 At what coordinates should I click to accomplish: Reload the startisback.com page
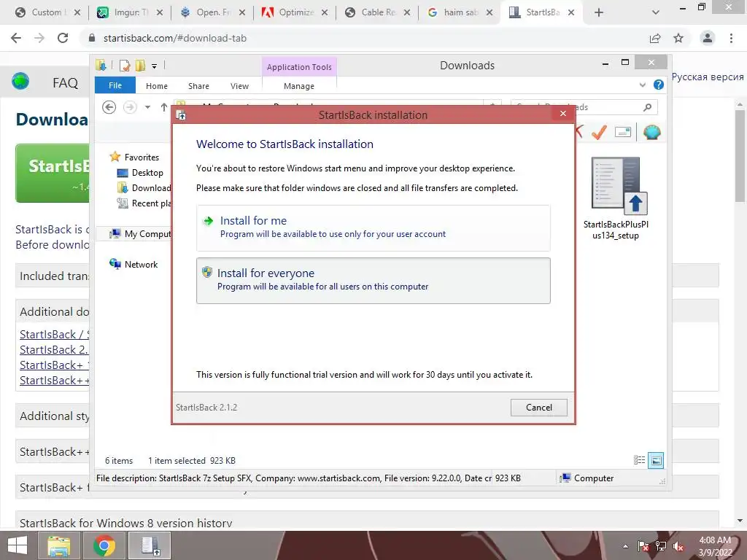(x=63, y=38)
